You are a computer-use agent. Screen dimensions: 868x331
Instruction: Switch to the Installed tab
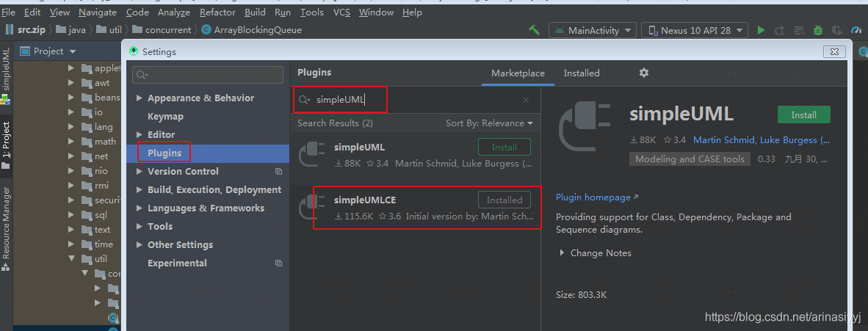(x=582, y=73)
